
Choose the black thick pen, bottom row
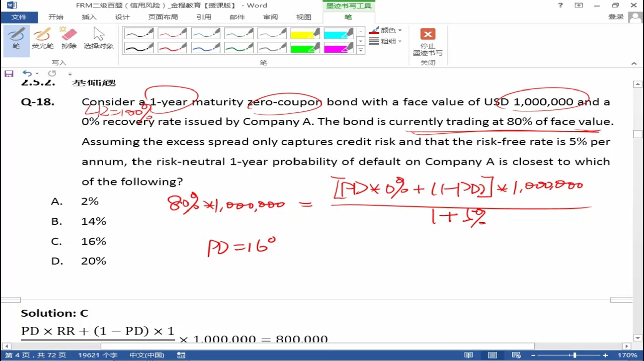click(139, 48)
